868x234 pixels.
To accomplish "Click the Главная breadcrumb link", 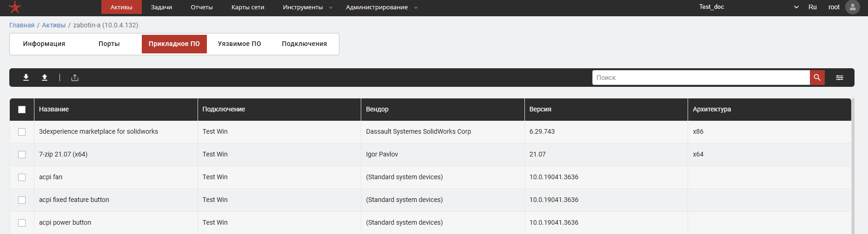I will click(x=22, y=25).
